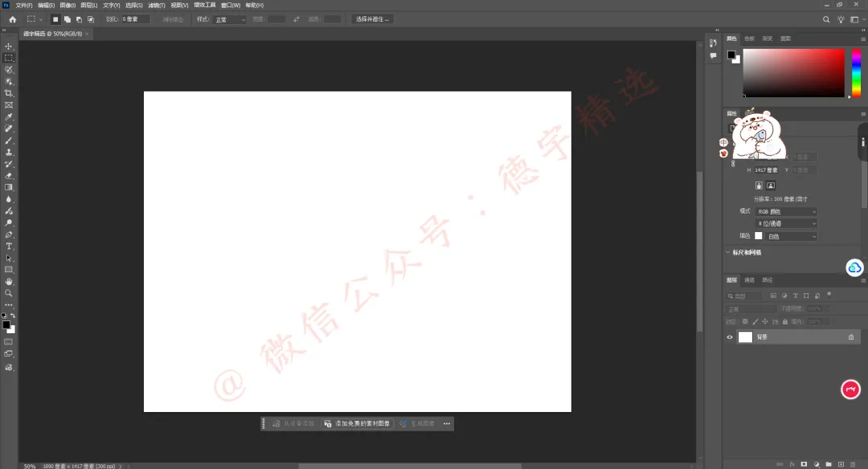Viewport: 868px width, 469px height.
Task: Toggle type layer filter in Layers panel
Action: point(796,296)
